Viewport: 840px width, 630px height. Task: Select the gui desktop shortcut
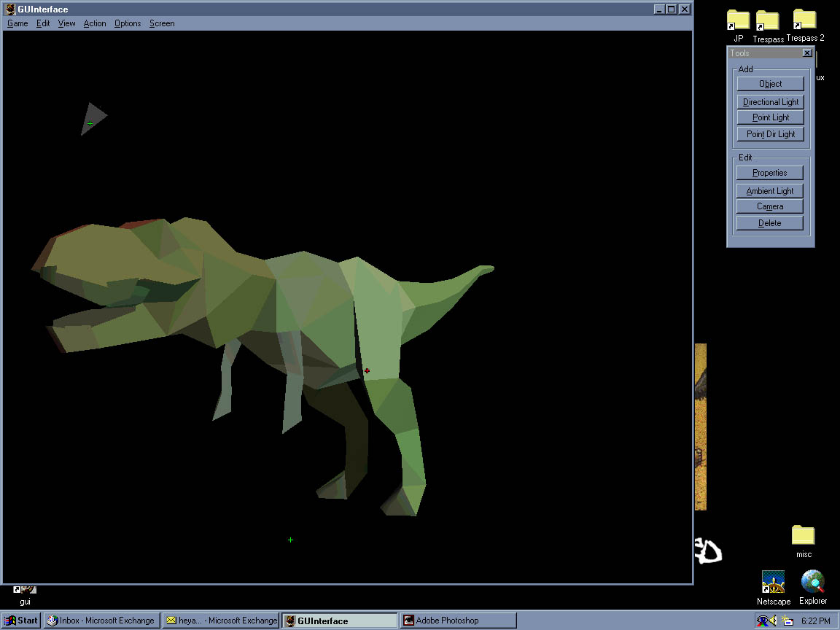pos(26,595)
